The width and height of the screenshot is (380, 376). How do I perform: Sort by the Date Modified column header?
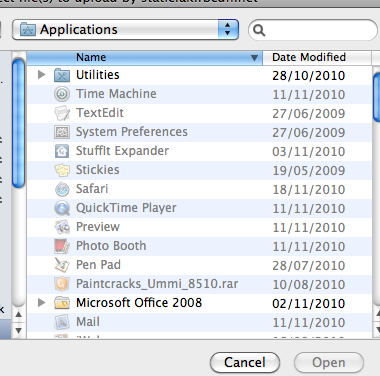[x=317, y=58]
